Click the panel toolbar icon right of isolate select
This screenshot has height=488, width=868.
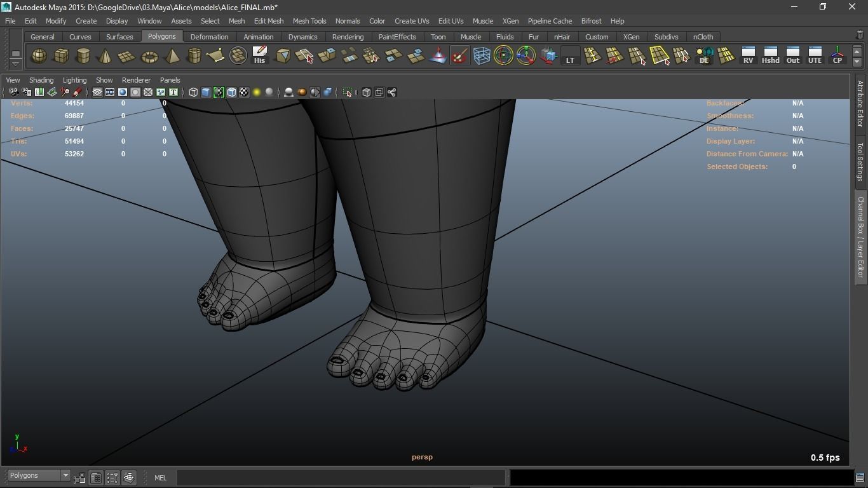tap(367, 93)
